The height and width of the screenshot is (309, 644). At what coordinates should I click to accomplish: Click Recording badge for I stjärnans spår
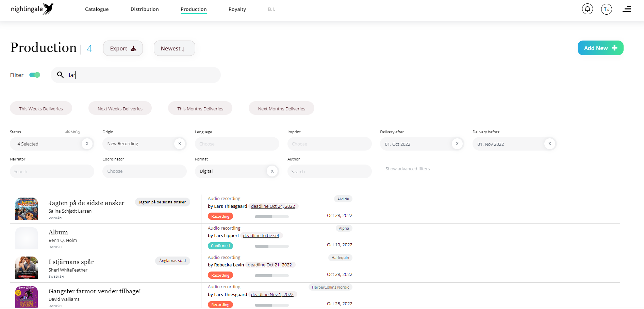point(220,275)
